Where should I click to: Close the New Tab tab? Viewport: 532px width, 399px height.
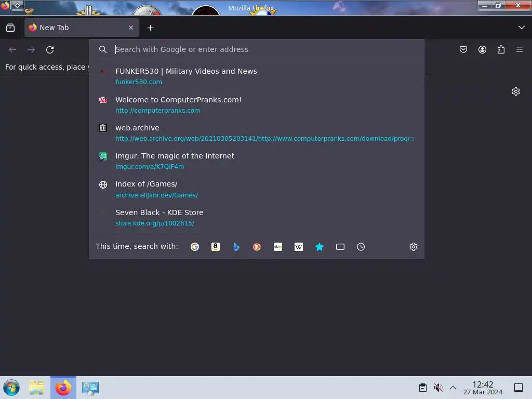131,28
